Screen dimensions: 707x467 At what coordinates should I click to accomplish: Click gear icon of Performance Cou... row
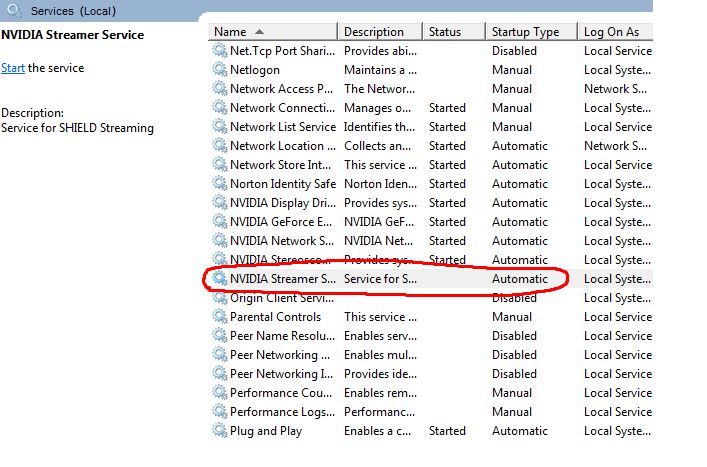coord(220,393)
